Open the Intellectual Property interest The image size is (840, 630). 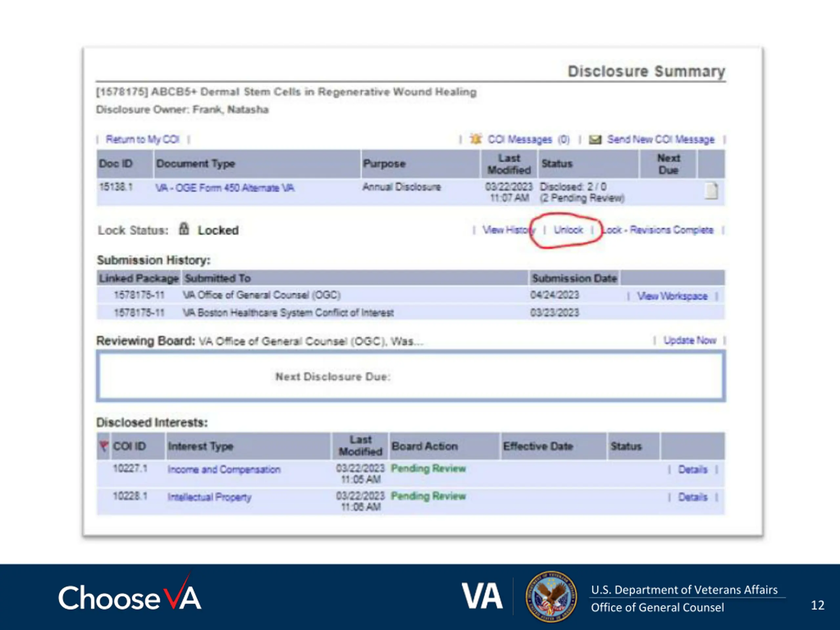pos(210,497)
